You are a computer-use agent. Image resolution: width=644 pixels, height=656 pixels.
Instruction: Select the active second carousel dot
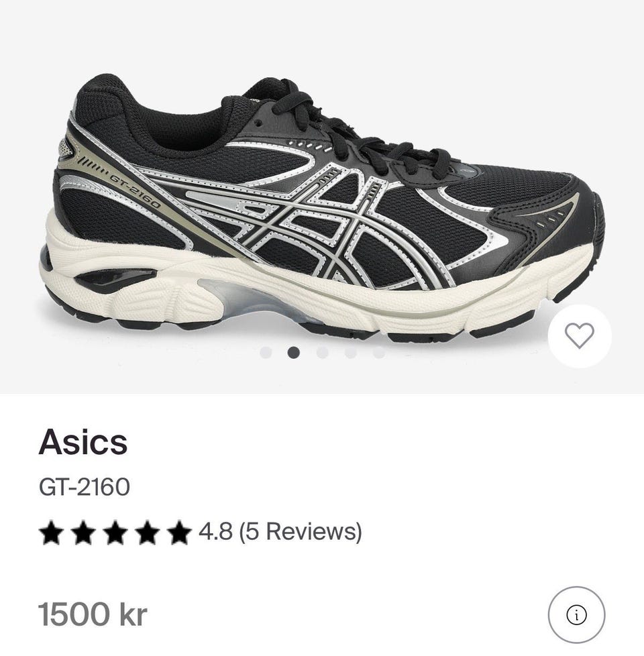[294, 353]
